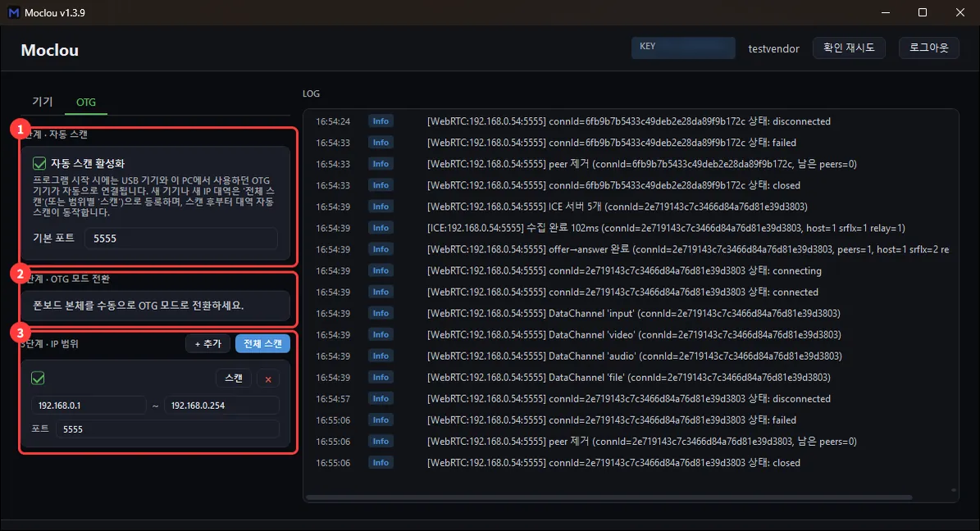Click the log entry 'offer→answer 완료'
980x531 pixels.
(688, 249)
